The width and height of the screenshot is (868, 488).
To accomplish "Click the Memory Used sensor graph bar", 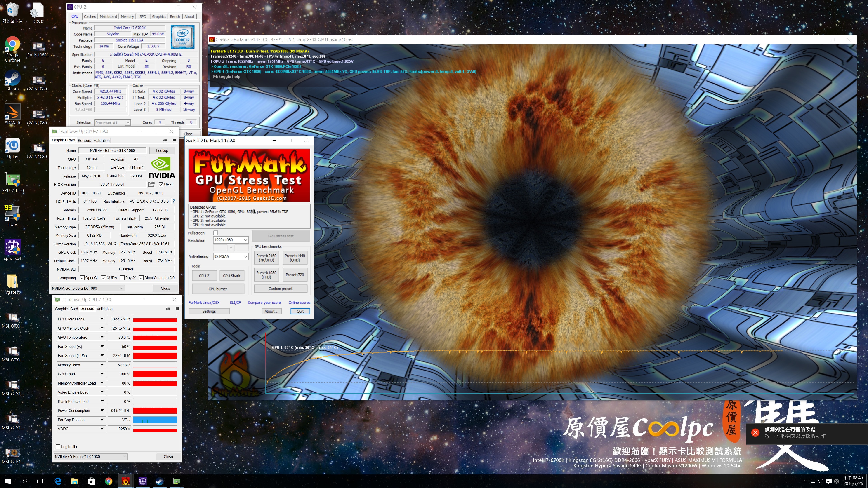I will click(x=155, y=365).
